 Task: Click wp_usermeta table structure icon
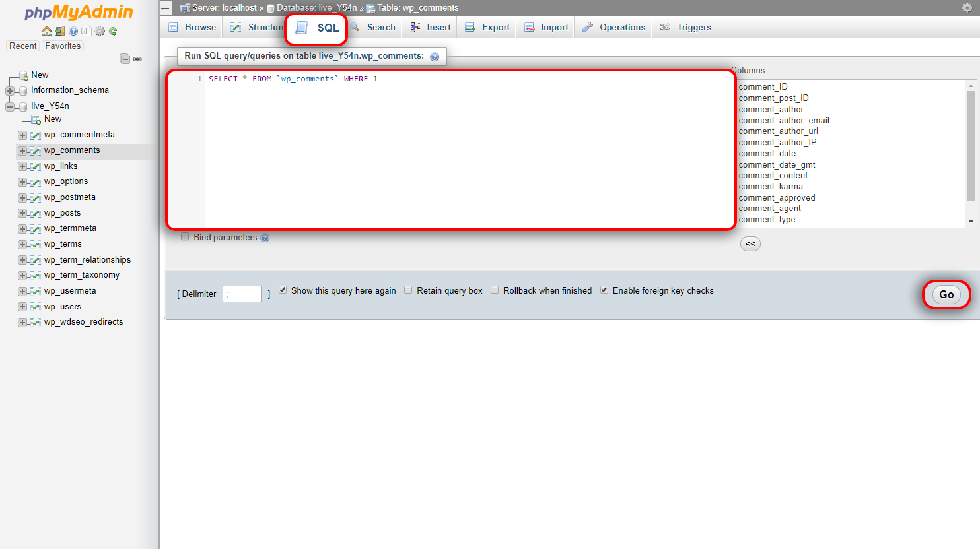pyautogui.click(x=36, y=291)
